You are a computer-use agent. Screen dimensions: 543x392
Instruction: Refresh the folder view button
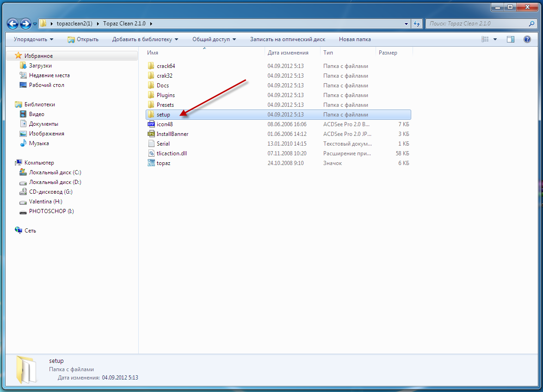point(417,24)
